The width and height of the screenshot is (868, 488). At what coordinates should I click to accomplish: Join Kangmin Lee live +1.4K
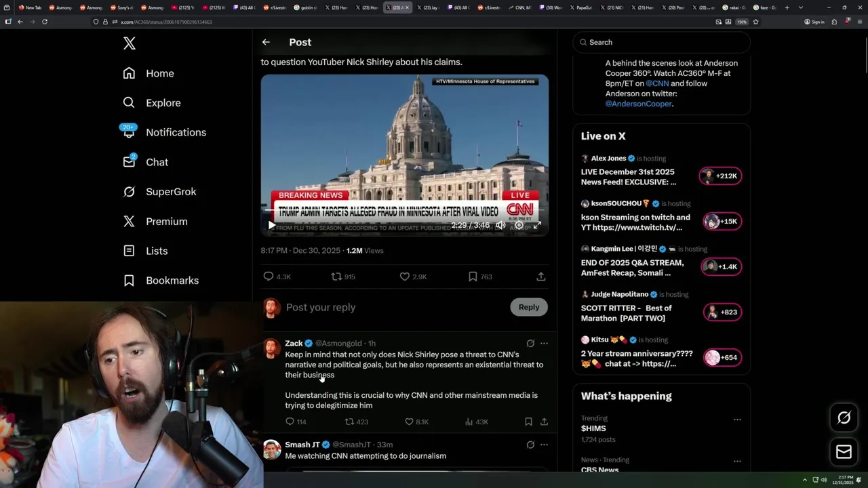722,267
